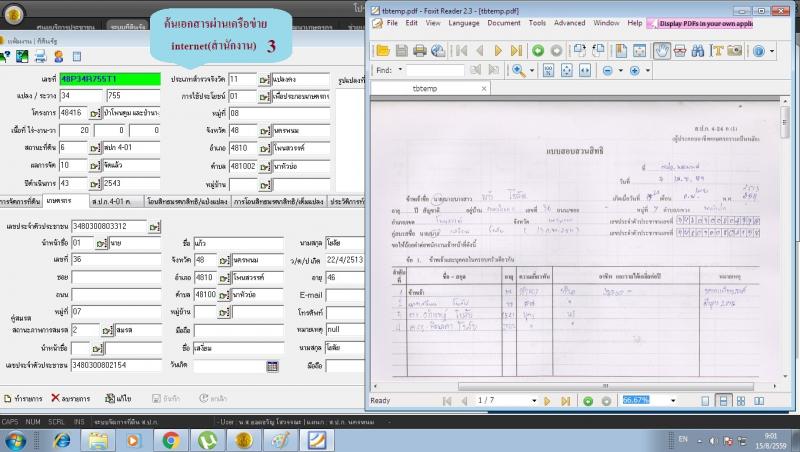The image size is (800, 452).
Task: Click the PDF horizontal scrollbar
Action: pyautogui.click(x=605, y=386)
